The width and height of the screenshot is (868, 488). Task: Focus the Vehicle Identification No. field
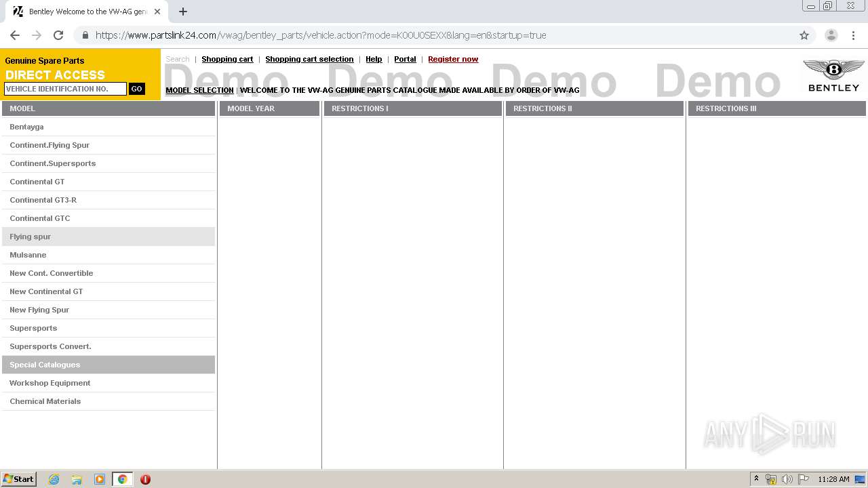click(x=65, y=89)
